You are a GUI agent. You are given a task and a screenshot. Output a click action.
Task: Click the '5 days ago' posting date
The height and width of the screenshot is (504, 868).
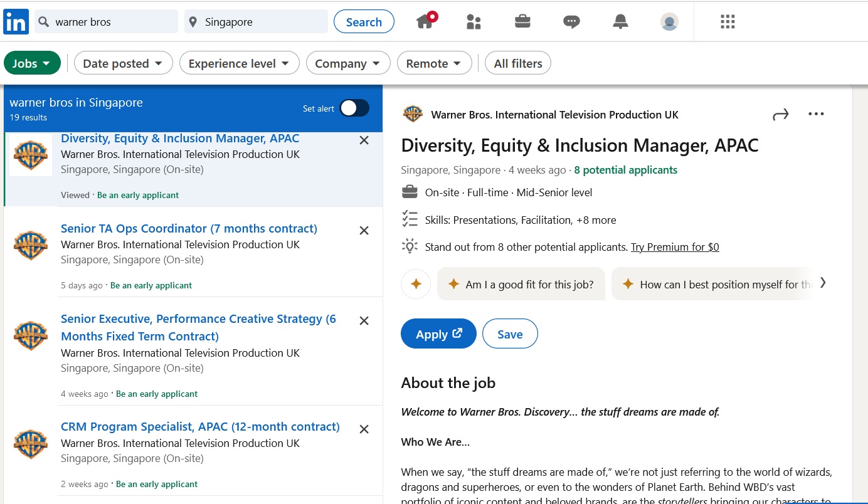(82, 285)
